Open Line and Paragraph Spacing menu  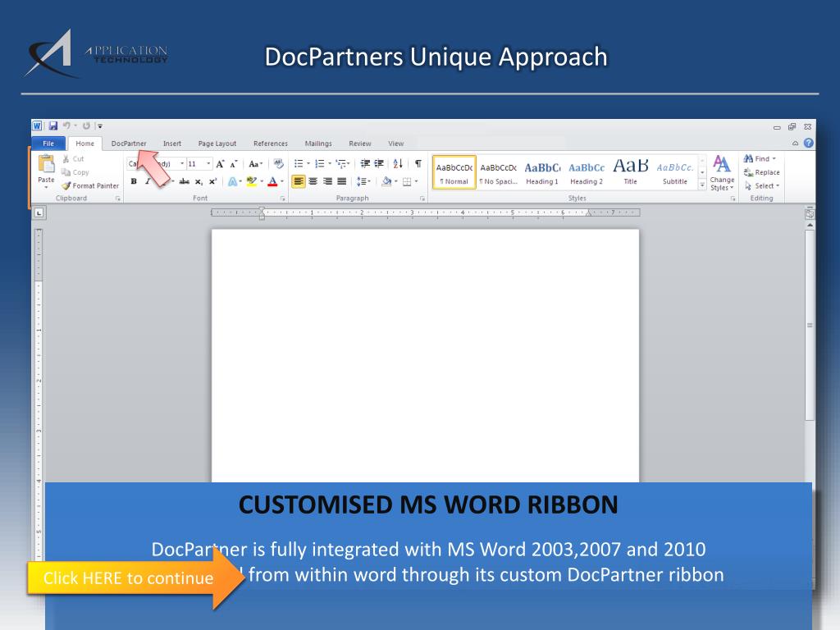click(x=363, y=181)
